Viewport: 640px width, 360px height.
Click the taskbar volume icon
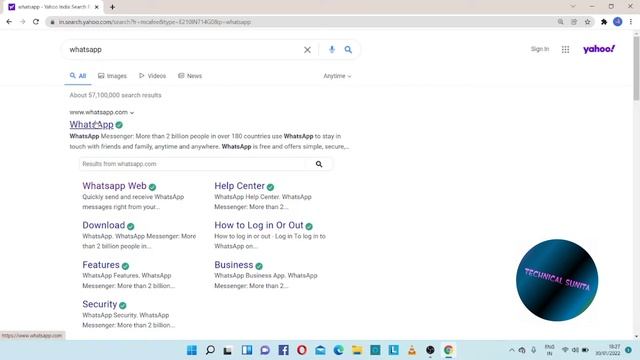[x=575, y=350]
